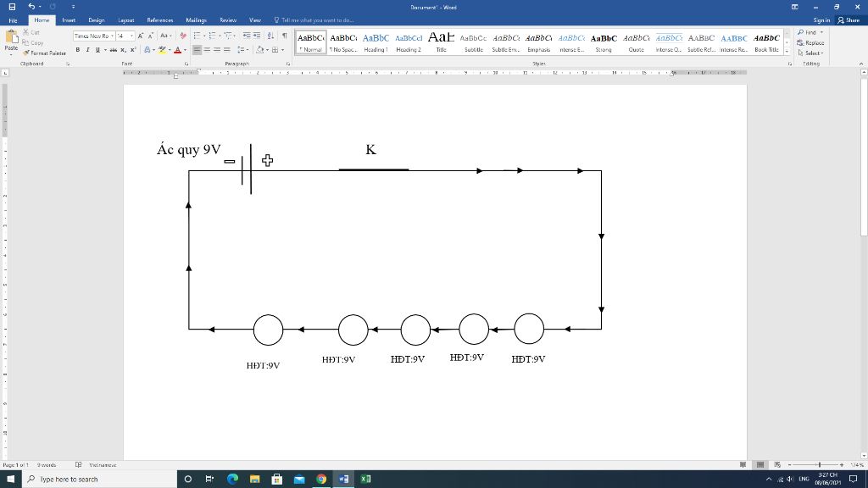
Task: Switch to Insert ribbon tab
Action: pos(69,20)
